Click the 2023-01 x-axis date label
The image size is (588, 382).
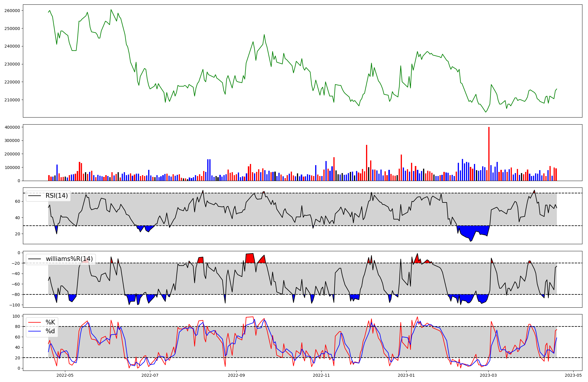pyautogui.click(x=406, y=375)
